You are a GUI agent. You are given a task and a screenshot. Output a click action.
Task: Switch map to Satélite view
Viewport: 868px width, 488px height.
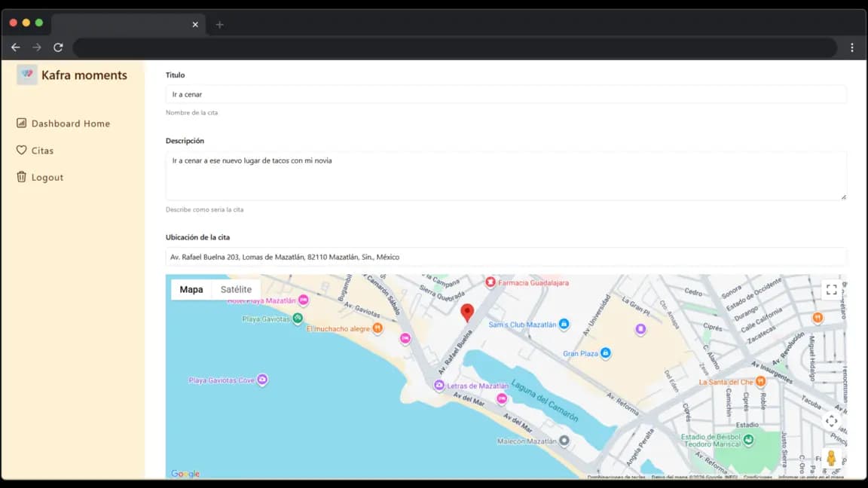click(236, 289)
